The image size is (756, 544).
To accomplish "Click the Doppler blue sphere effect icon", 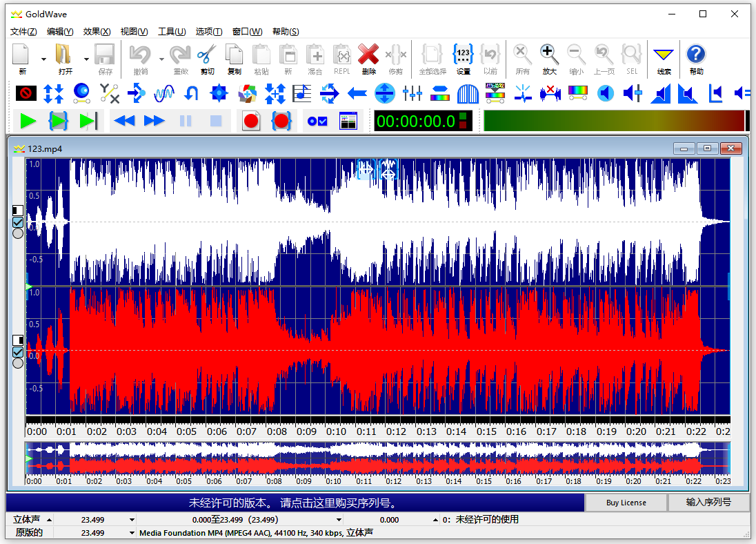I will (x=81, y=93).
